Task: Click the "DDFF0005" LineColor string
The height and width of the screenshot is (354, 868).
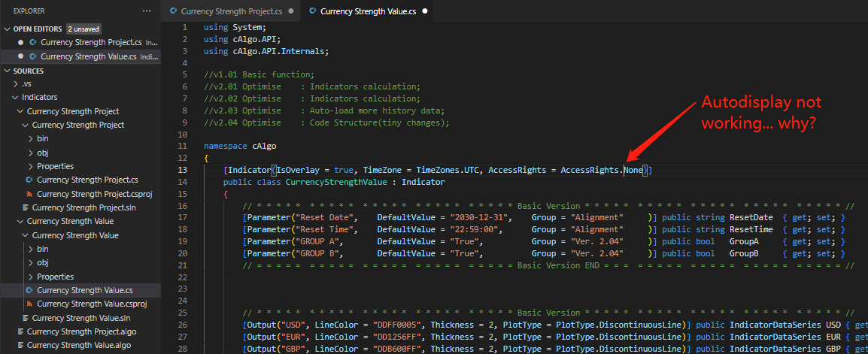Action: pos(397,324)
